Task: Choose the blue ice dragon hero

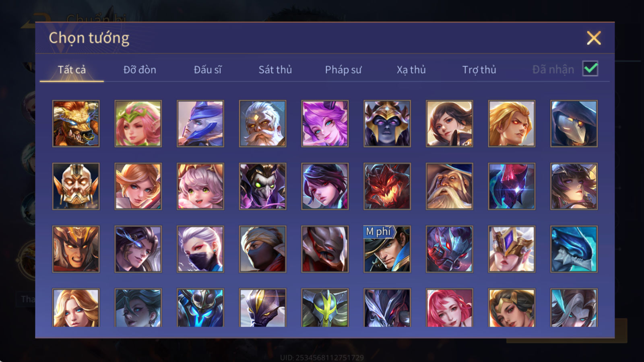Action: point(574,249)
